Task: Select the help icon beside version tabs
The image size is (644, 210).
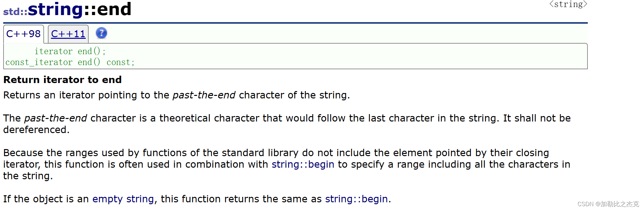Action: click(101, 33)
